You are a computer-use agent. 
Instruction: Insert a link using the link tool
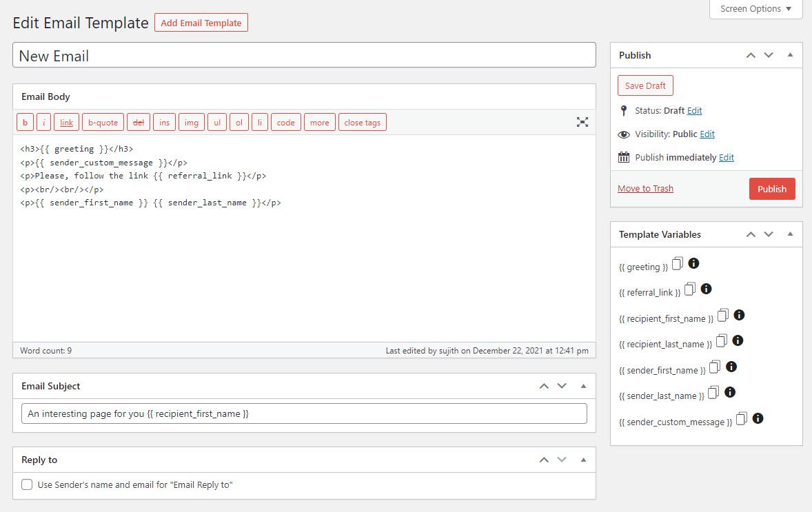pyautogui.click(x=66, y=122)
